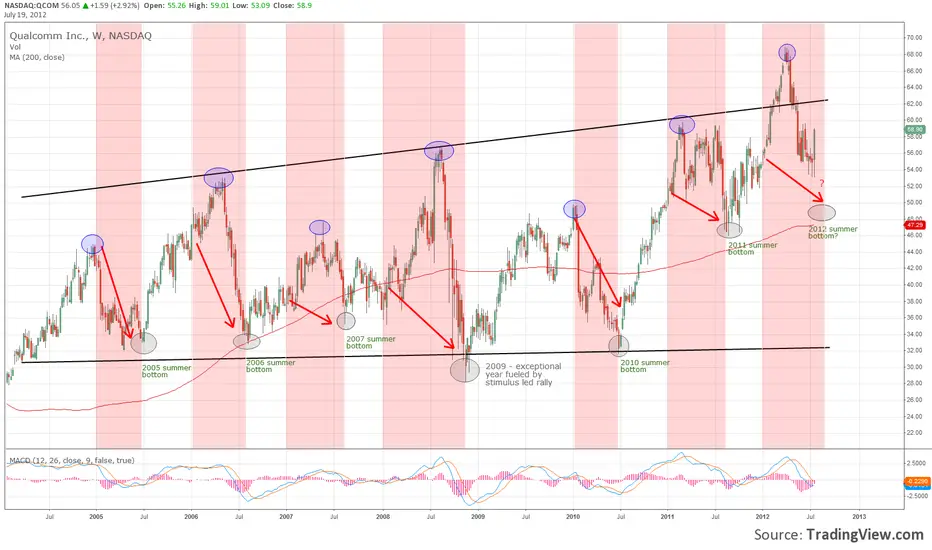Click the 2.5000 MACD axis label
The width and height of the screenshot is (932, 550).
(917, 463)
